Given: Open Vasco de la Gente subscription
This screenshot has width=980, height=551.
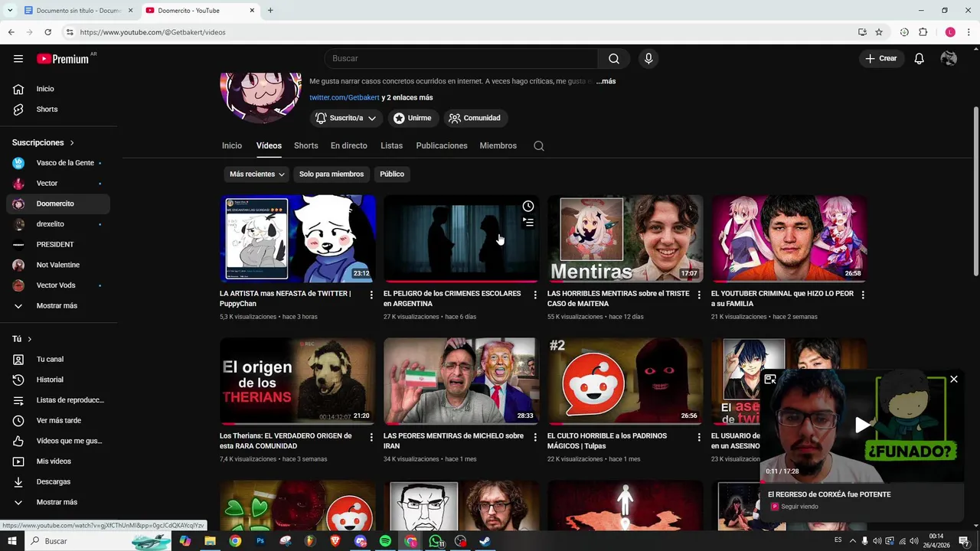Looking at the screenshot, I should click(x=58, y=163).
